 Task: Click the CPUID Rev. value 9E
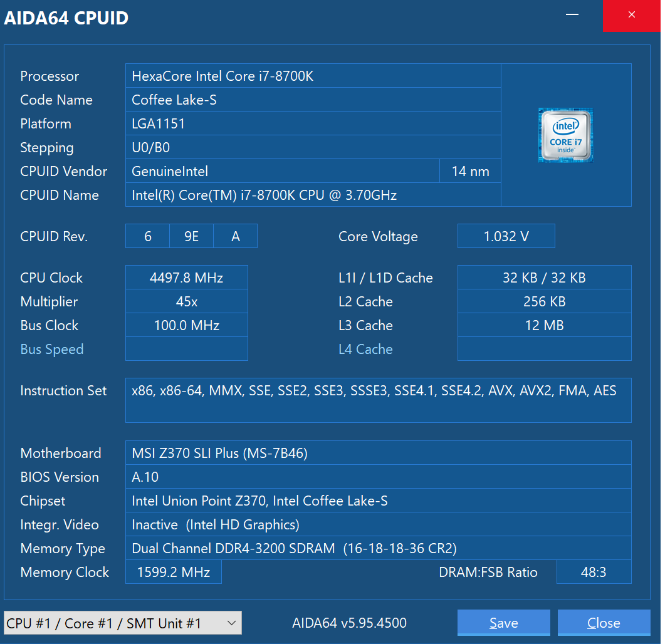191,236
